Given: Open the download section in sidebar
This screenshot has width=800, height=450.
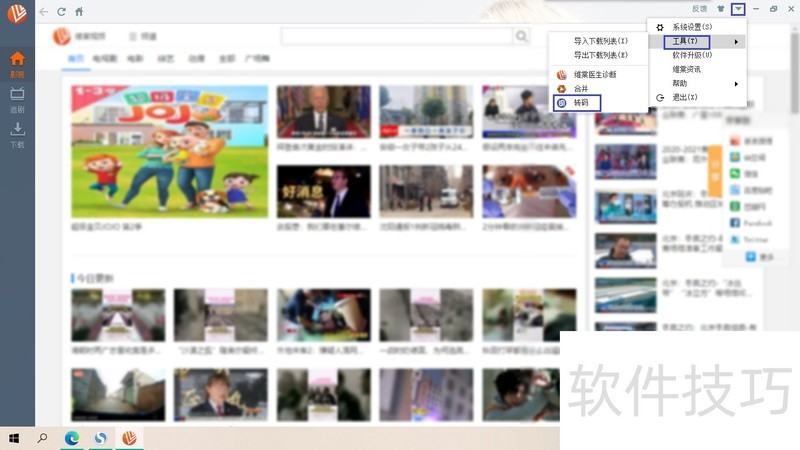Looking at the screenshot, I should (17, 132).
